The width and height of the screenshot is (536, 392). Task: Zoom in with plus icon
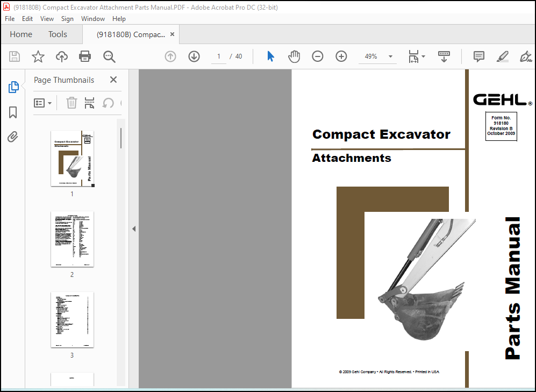click(x=341, y=56)
